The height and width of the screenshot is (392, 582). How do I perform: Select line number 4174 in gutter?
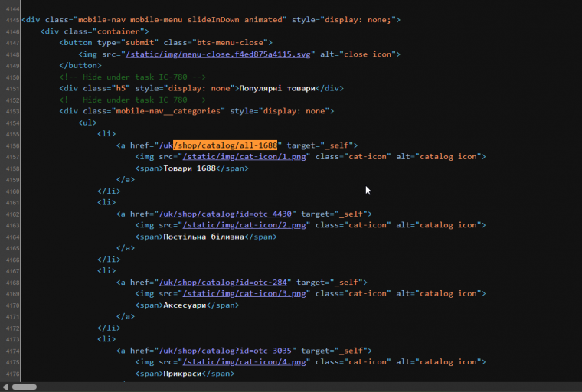coord(12,351)
